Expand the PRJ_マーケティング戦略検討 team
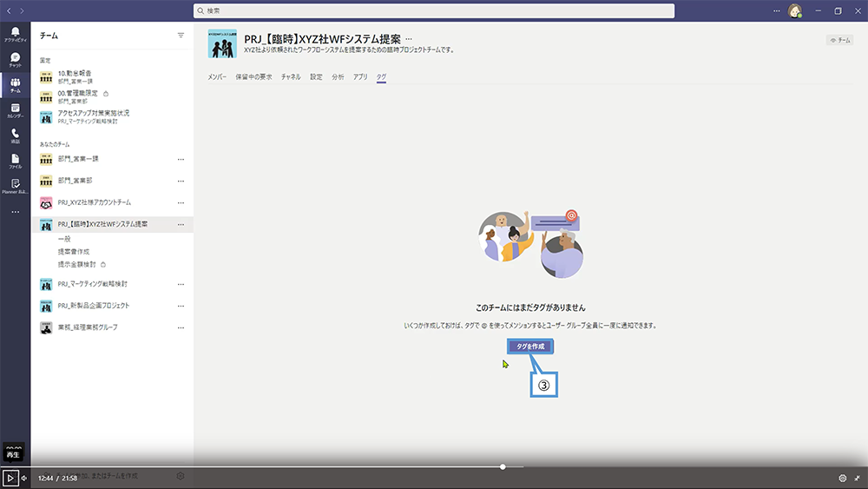The width and height of the screenshot is (868, 489). click(x=93, y=284)
